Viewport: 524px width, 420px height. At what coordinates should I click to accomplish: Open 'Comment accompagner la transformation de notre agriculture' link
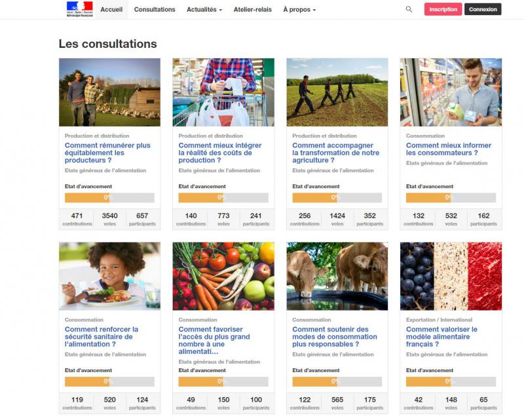point(335,153)
